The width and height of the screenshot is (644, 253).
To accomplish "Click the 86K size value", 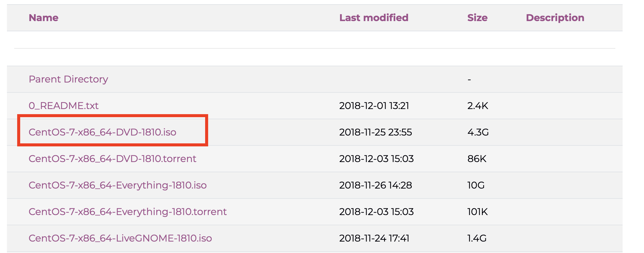I will click(477, 159).
